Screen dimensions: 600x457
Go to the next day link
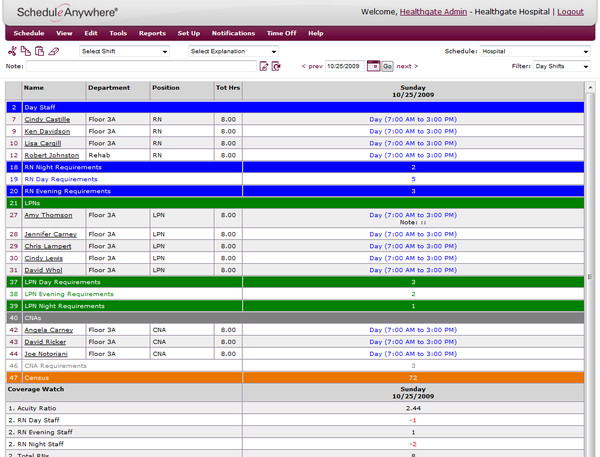[407, 66]
